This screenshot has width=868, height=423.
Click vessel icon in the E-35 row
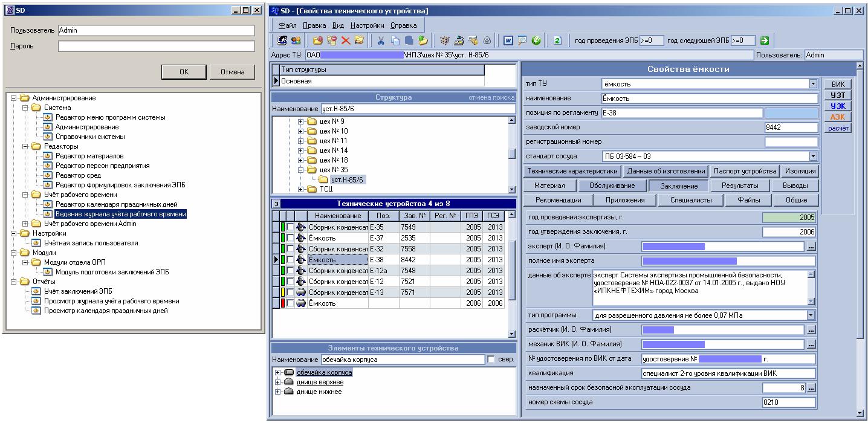tap(302, 227)
